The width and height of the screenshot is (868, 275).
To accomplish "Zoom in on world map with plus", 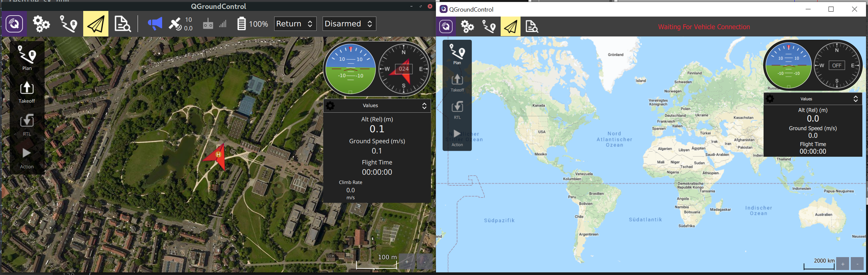I will pos(842,263).
